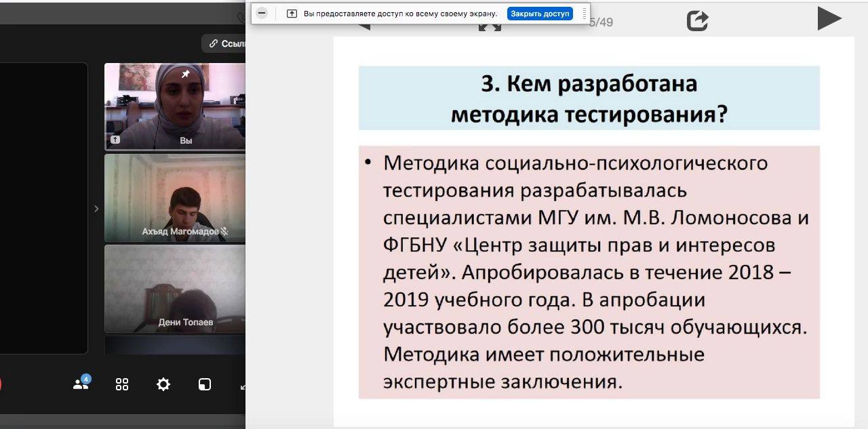Minimize the screen sharing notification bar
The height and width of the screenshot is (429, 868).
(262, 13)
